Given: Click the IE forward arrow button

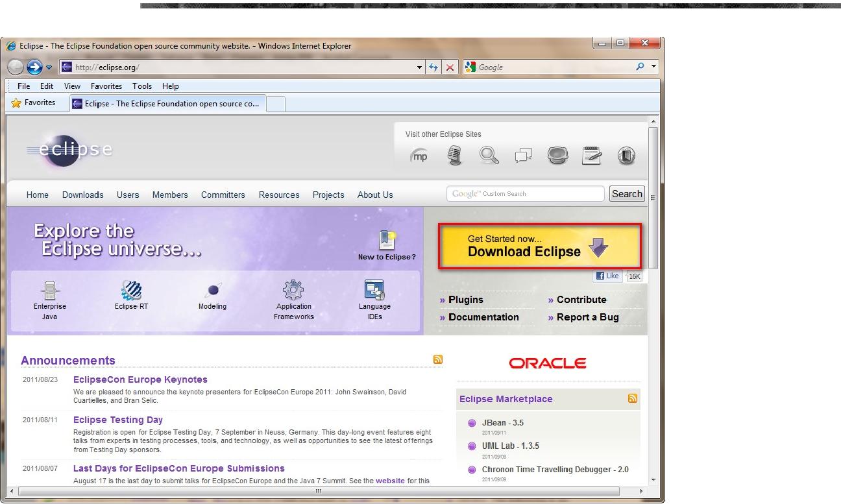Looking at the screenshot, I should (x=34, y=67).
